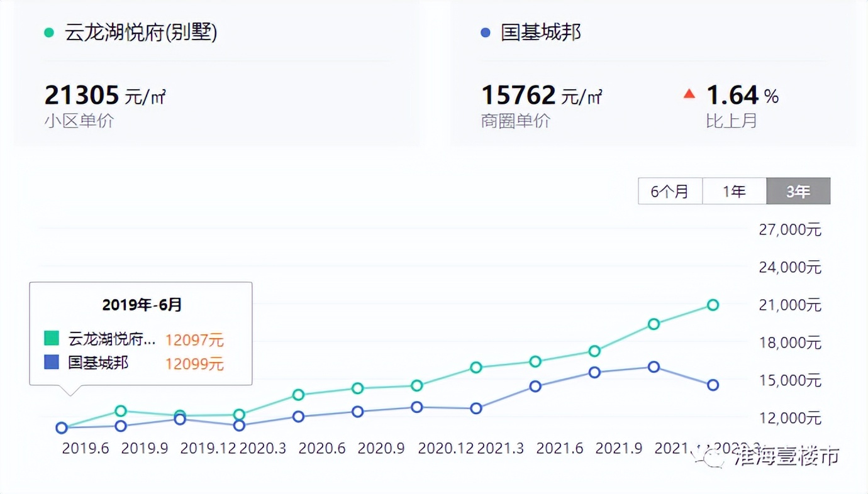Select 国基城邦 blue data point at 2019.9
Viewport: 868px width, 494px height.
point(121,426)
